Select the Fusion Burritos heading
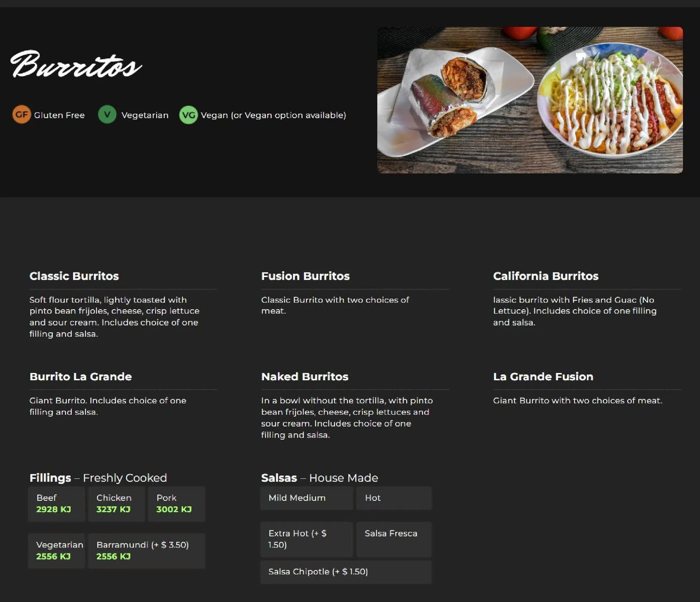This screenshot has width=700, height=602. [305, 276]
